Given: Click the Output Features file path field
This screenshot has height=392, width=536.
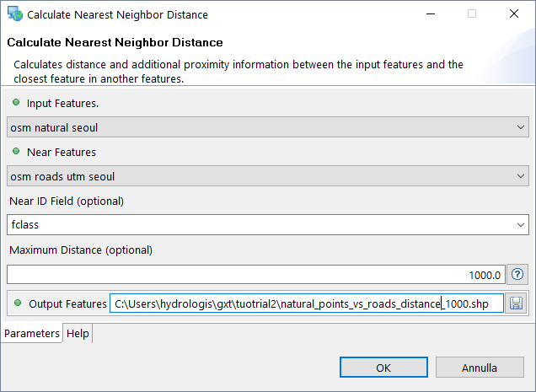Looking at the screenshot, I should click(306, 303).
